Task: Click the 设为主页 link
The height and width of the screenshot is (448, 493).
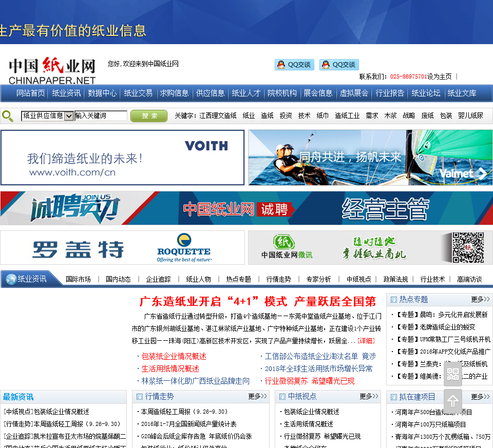Action: tap(439, 76)
